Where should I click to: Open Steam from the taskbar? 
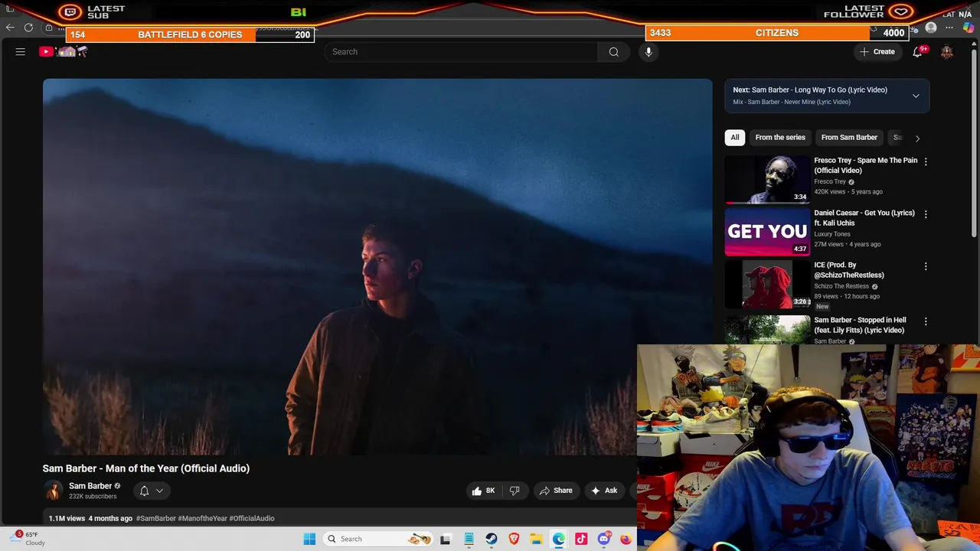point(492,539)
